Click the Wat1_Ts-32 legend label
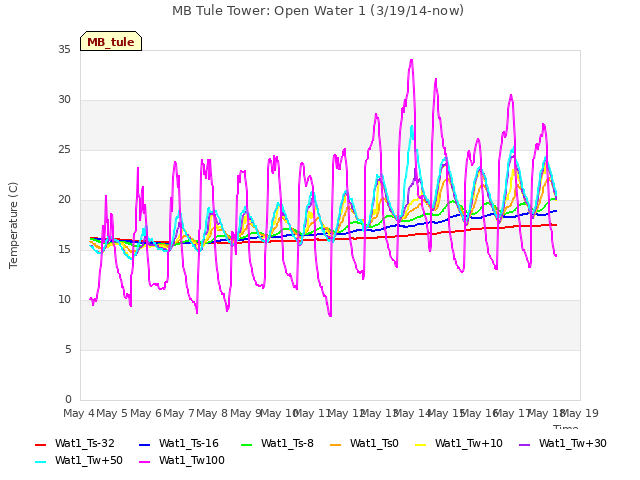The image size is (640, 480). coord(84,443)
